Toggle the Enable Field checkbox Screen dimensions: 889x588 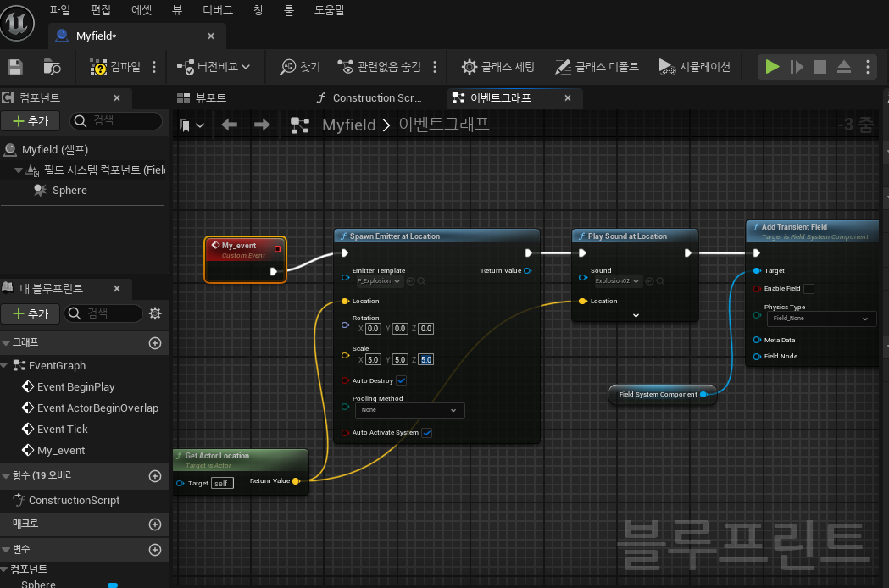tap(809, 289)
